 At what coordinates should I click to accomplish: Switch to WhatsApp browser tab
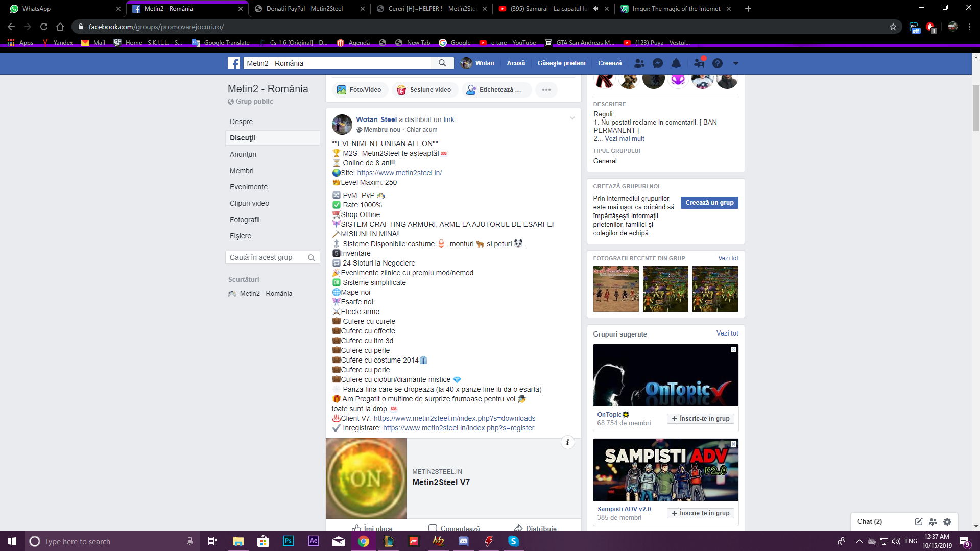point(62,9)
